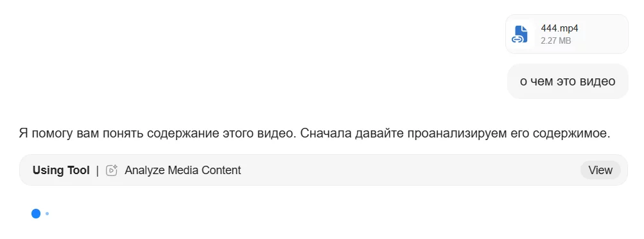The width and height of the screenshot is (644, 239).
Task: Click the word "содержание" in the reply
Action: tap(183, 134)
